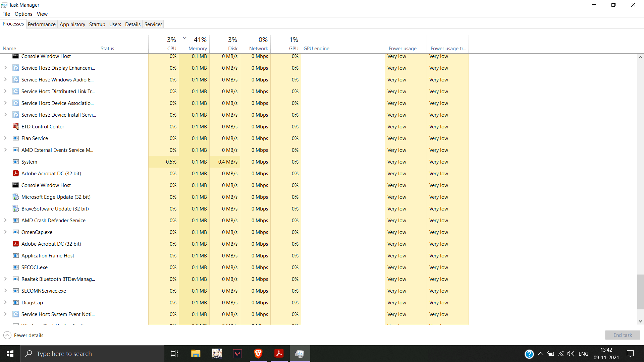Open File Explorer from the taskbar
Image resolution: width=644 pixels, height=362 pixels.
(x=196, y=353)
